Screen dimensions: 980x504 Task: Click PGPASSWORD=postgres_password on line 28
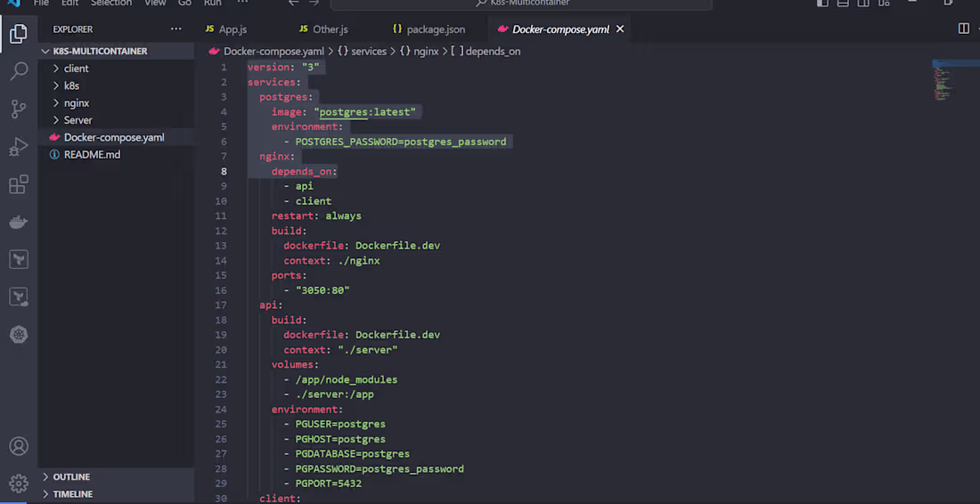380,468
